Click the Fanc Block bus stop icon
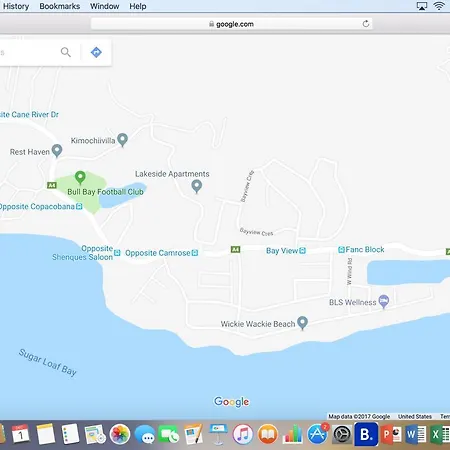This screenshot has width=450, height=450. (x=341, y=250)
